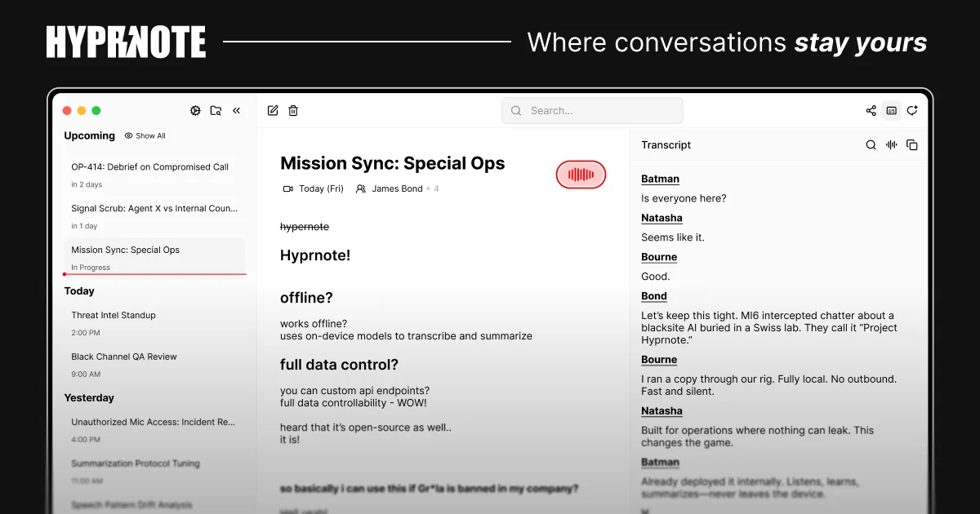The image size is (980, 514).
Task: Share the note via the share icon
Action: pyautogui.click(x=871, y=111)
